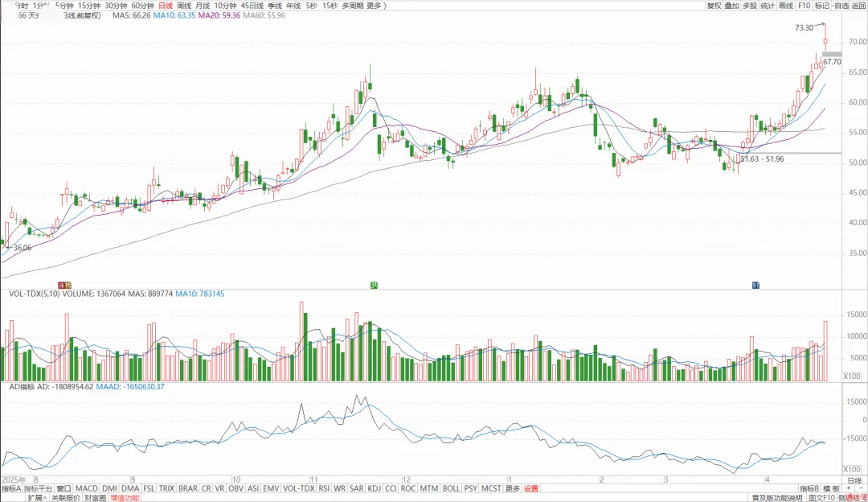Select the MTM indicator tab
The image size is (868, 502).
[429, 488]
